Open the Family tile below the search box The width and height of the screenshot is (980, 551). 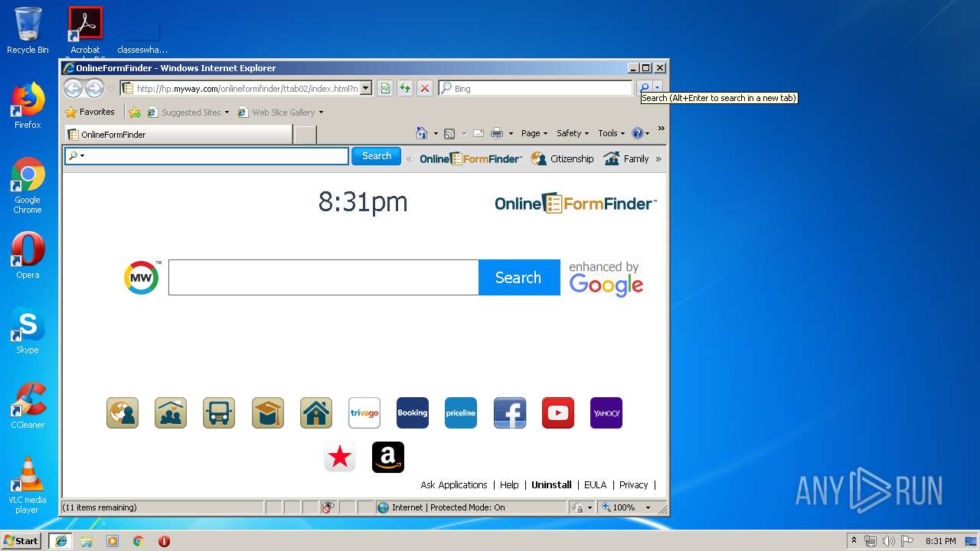pyautogui.click(x=171, y=413)
